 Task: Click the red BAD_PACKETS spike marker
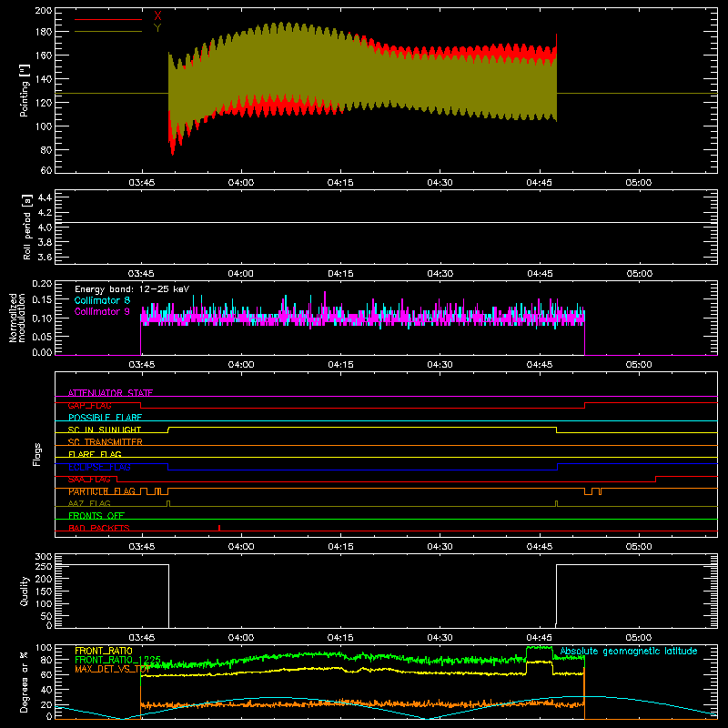219,528
